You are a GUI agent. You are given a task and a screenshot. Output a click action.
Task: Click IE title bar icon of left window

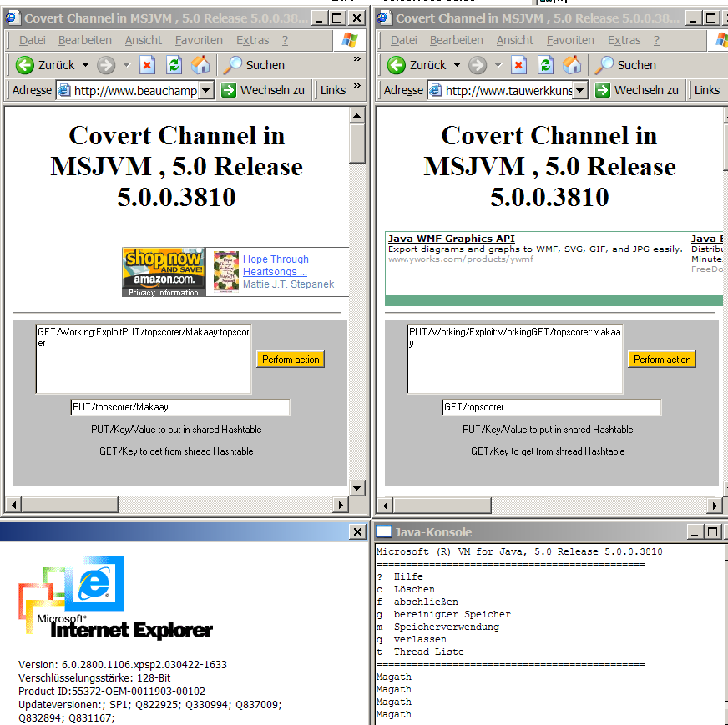[12, 18]
